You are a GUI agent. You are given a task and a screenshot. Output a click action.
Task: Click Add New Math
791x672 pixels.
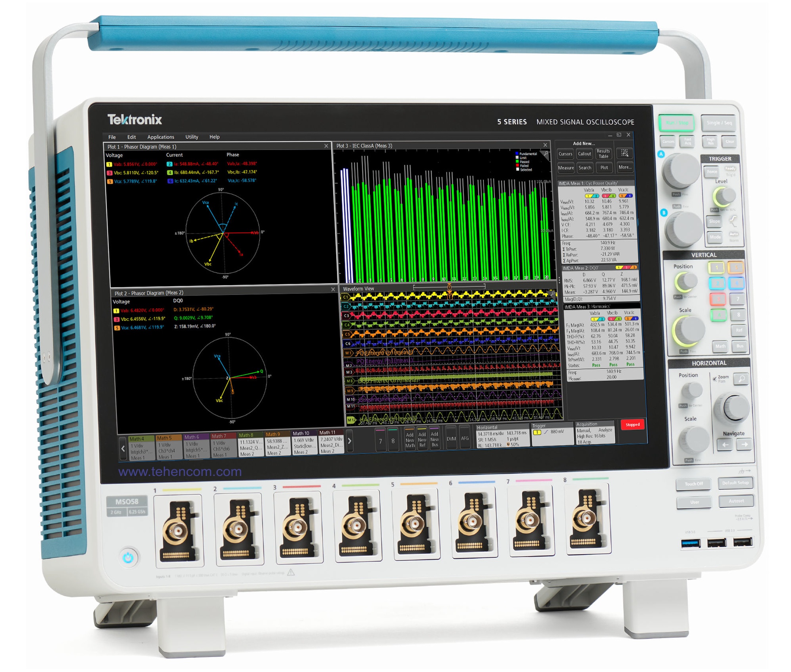pyautogui.click(x=410, y=439)
